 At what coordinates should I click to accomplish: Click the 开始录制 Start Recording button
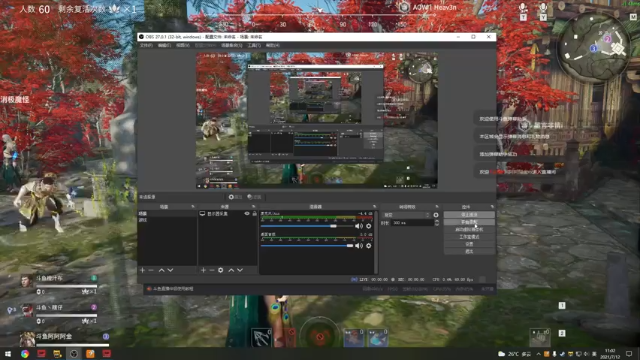click(469, 222)
